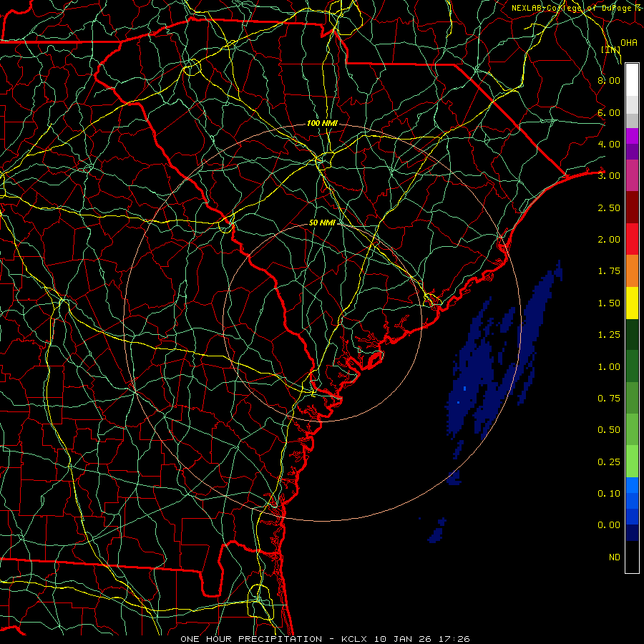The height and width of the screenshot is (644, 644).
Task: Pick the white swatch at the legend top
Action: 632,80
